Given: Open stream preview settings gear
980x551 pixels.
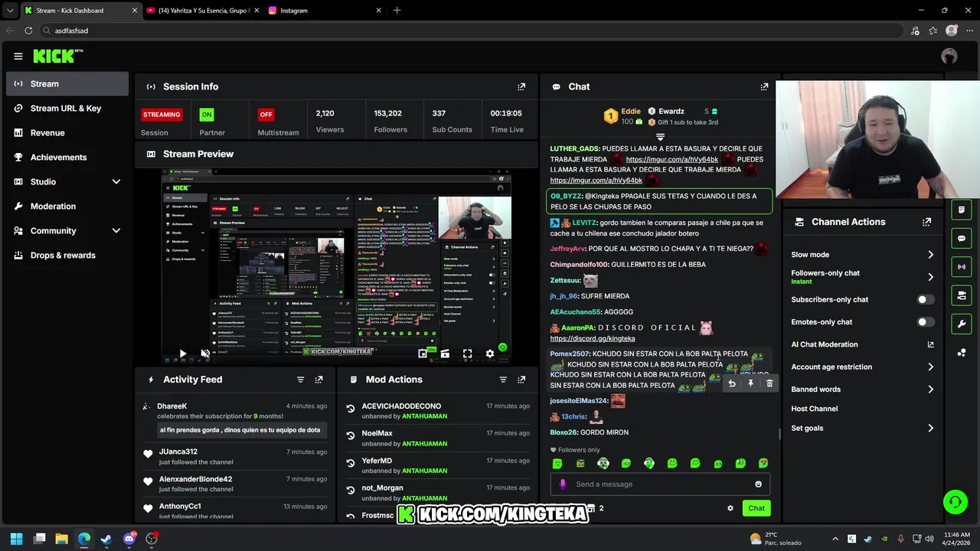Looking at the screenshot, I should [490, 354].
